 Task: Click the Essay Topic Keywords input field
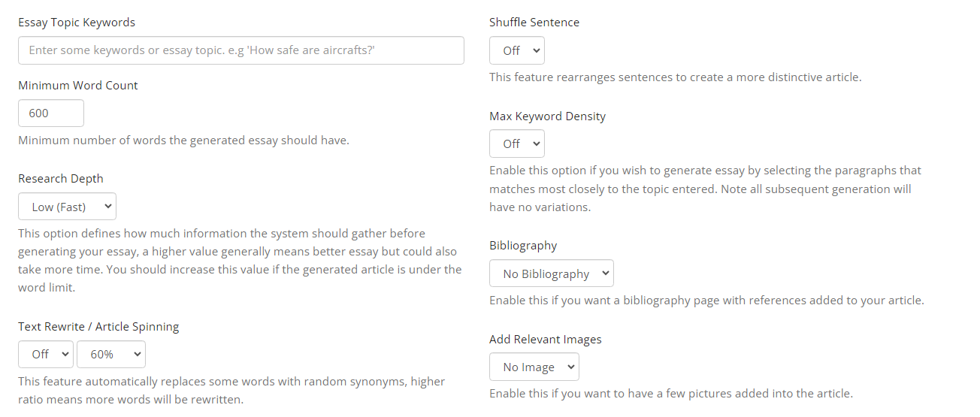[x=240, y=50]
